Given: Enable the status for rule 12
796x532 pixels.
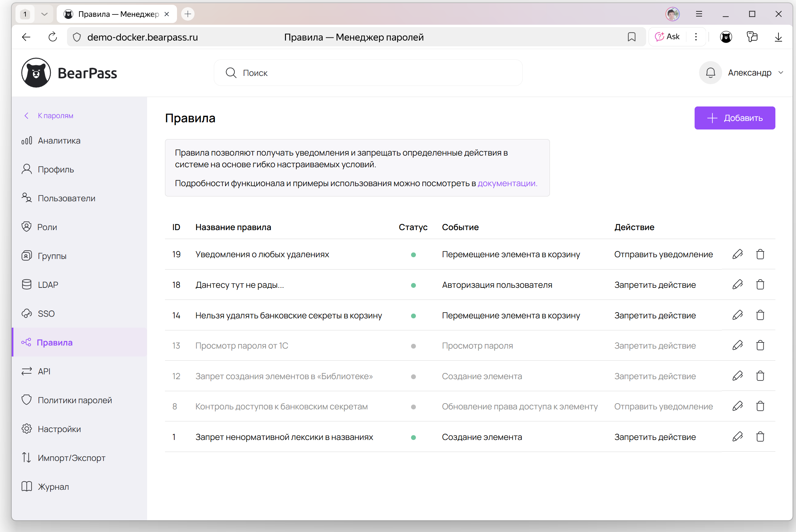Looking at the screenshot, I should [x=413, y=376].
